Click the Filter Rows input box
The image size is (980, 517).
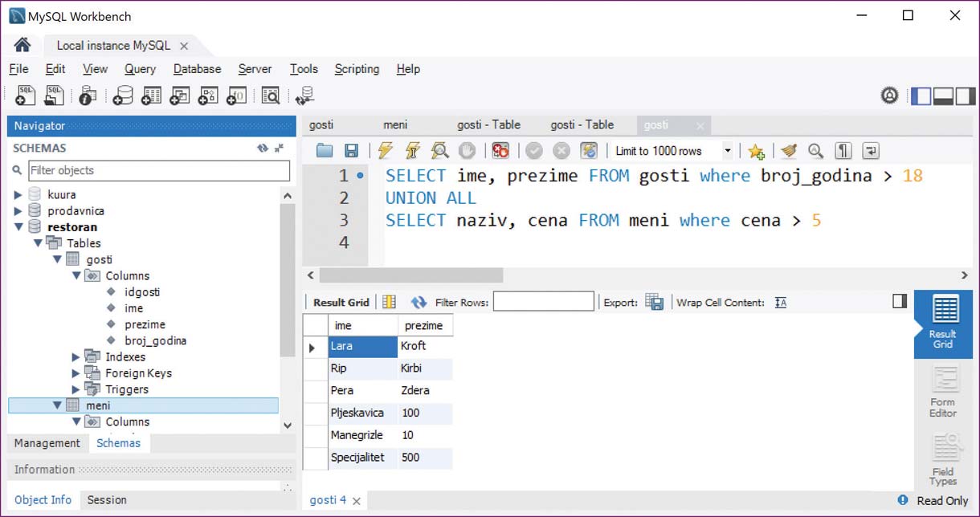pos(544,302)
